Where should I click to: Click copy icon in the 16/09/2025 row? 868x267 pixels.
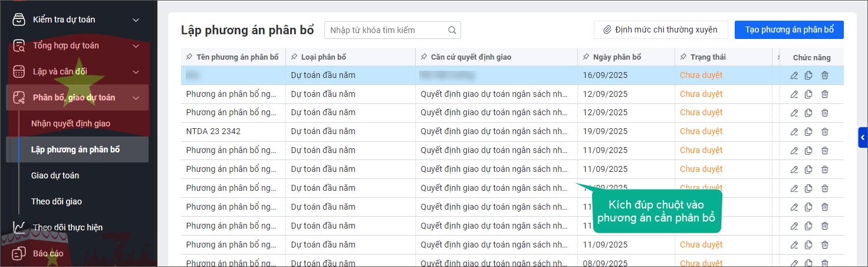click(x=809, y=75)
